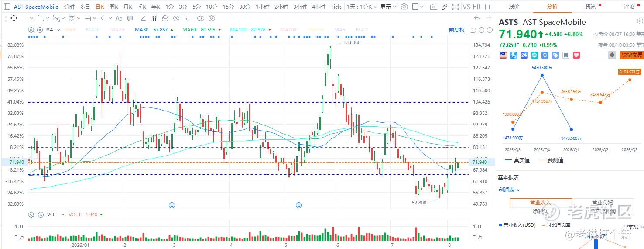The height and width of the screenshot is (249, 644).
Task: Select the 分时 intraday chart period
Action: [69, 7]
